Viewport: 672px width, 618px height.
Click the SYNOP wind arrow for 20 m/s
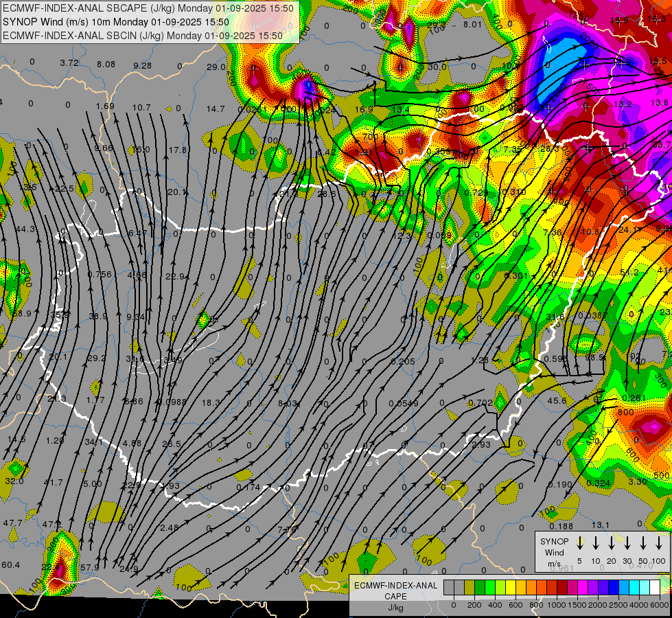point(612,543)
